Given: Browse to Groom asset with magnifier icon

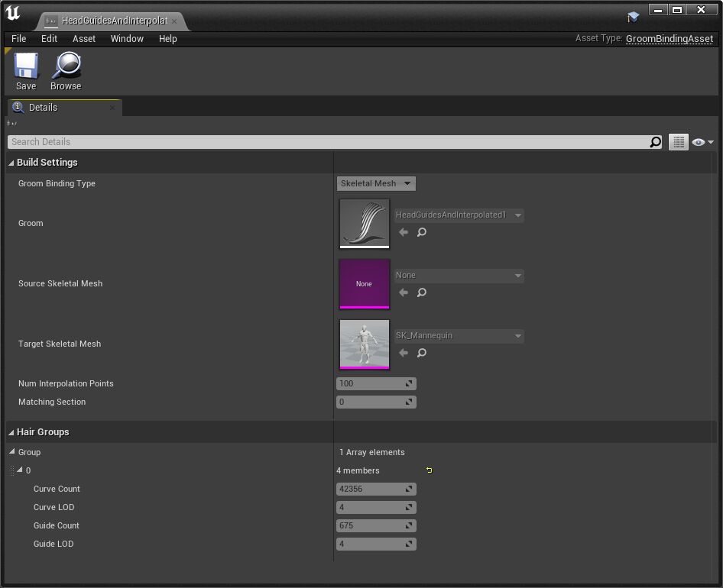Looking at the screenshot, I should [421, 232].
